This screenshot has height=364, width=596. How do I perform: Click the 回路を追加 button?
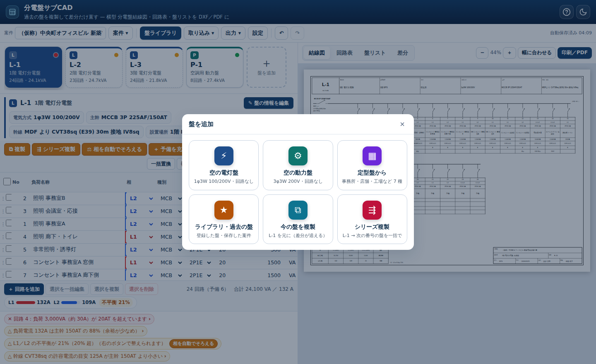(24, 289)
